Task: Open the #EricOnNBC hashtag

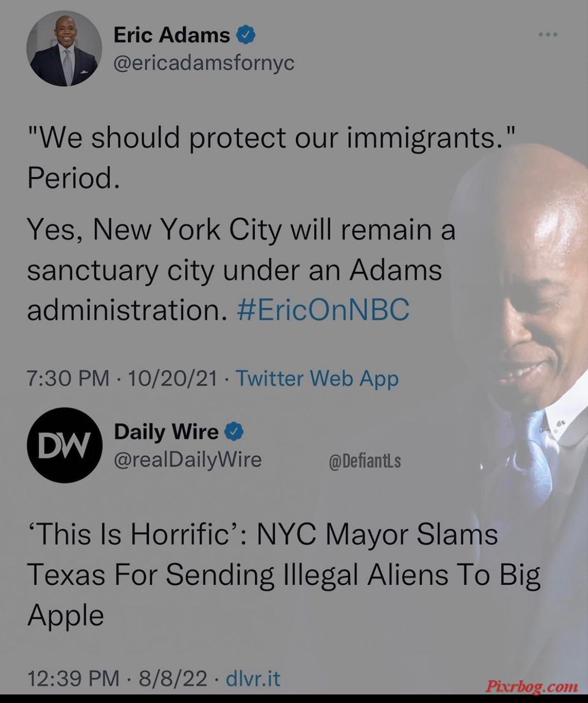Action: pyautogui.click(x=323, y=310)
